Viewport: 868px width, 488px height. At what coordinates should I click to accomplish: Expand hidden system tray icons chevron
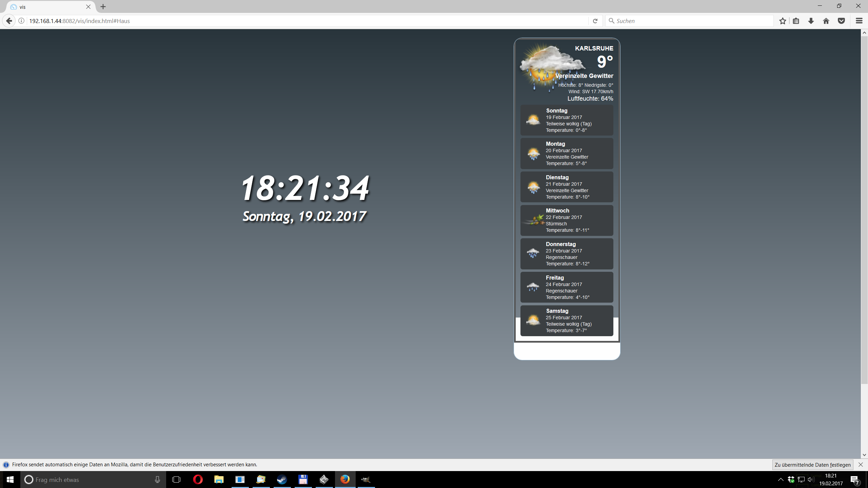point(781,480)
